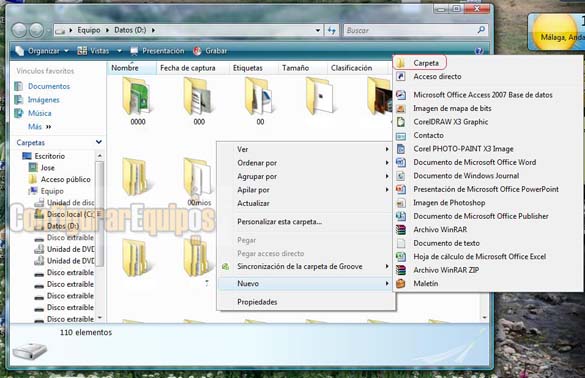Open the Vistas dropdown arrow
585x378 pixels.
[x=119, y=51]
